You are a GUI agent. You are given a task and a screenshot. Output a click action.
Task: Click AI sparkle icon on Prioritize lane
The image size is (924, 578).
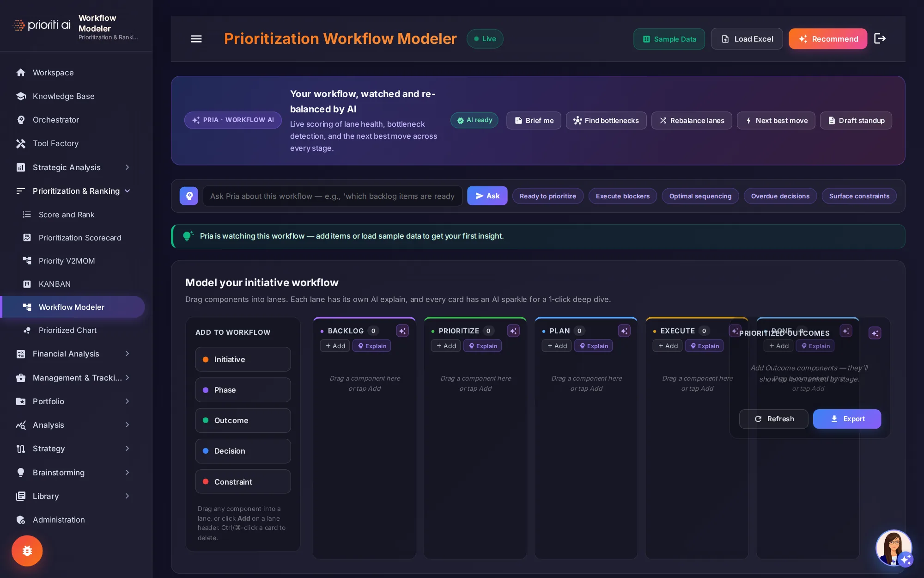coord(513,331)
